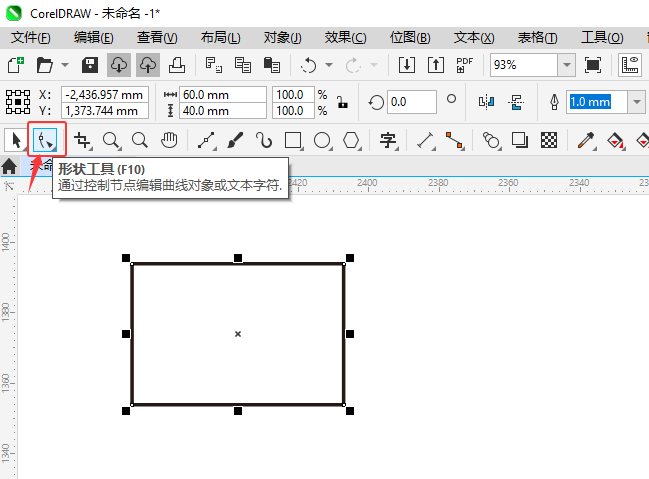Select the Pick tool arrow
The height and width of the screenshot is (479, 649).
[x=16, y=140]
